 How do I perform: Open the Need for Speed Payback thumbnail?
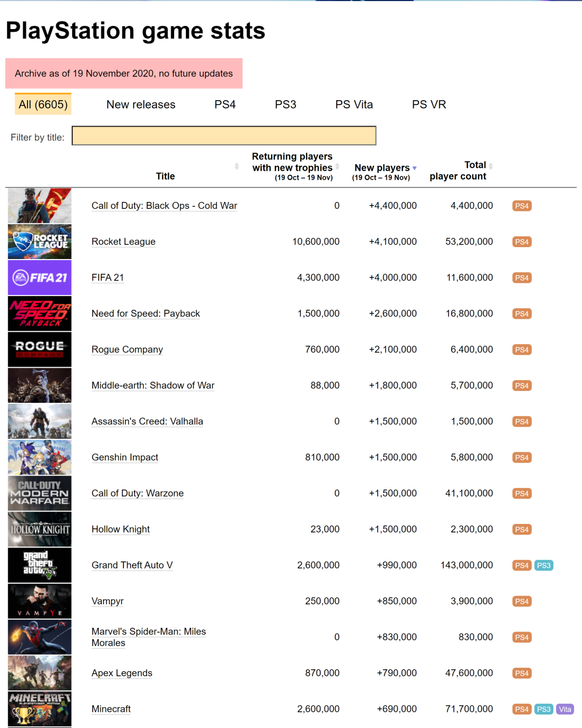tap(40, 313)
